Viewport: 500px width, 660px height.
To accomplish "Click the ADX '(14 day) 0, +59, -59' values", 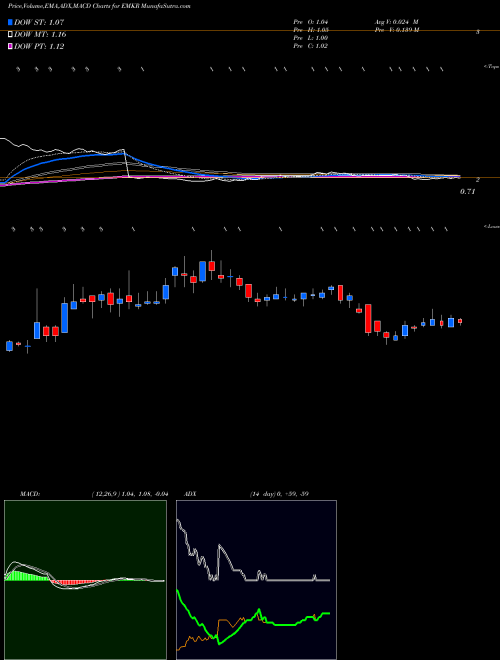I will click(x=279, y=494).
